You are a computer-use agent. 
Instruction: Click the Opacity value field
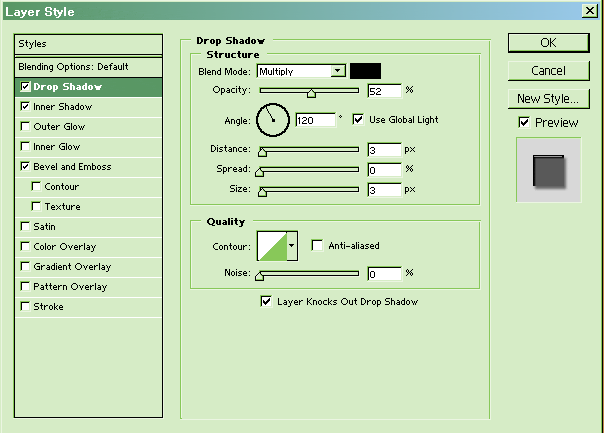383,91
